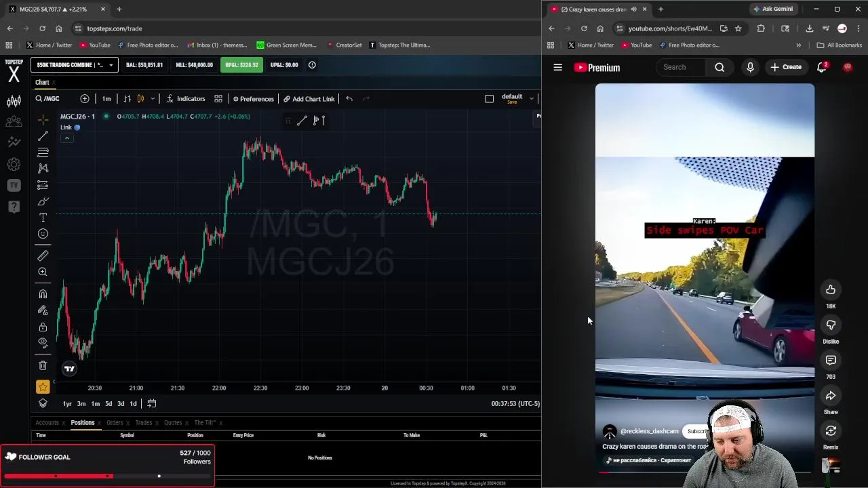Switch to the Orders tab
868x488 pixels.
pos(115,422)
